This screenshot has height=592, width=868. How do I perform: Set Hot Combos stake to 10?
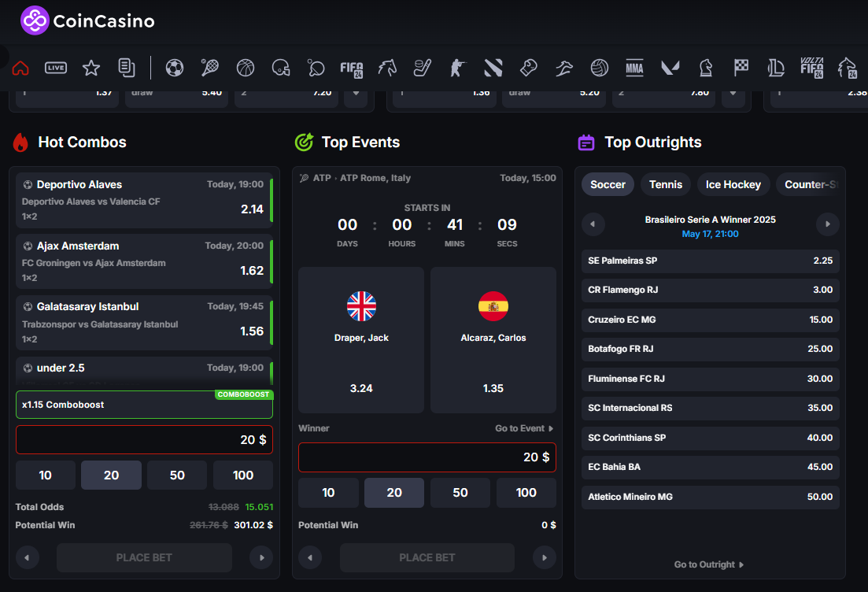point(46,475)
